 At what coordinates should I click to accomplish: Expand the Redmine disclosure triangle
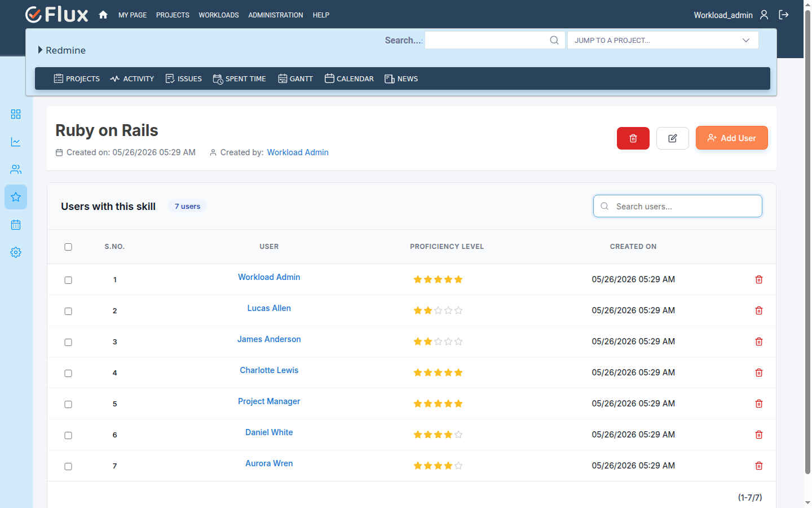coord(40,50)
